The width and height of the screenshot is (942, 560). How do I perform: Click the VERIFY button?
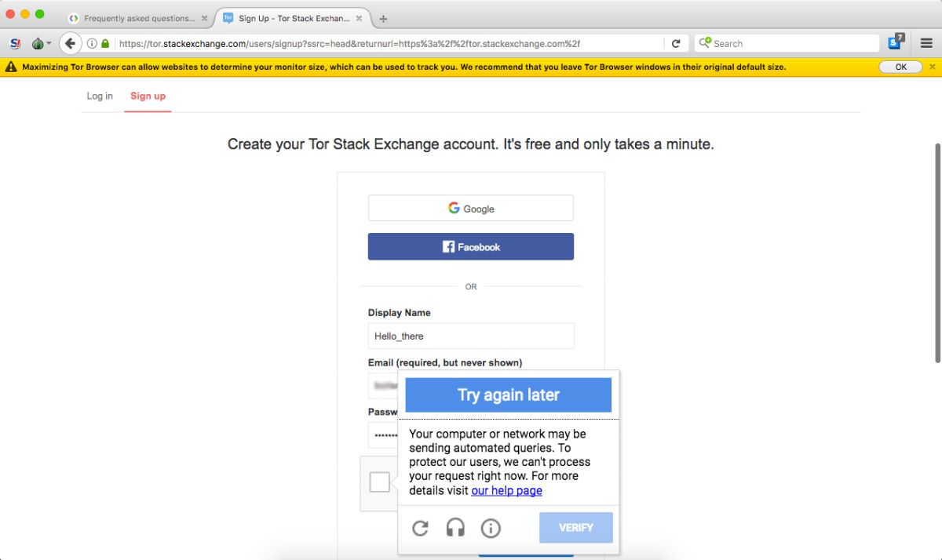click(575, 528)
